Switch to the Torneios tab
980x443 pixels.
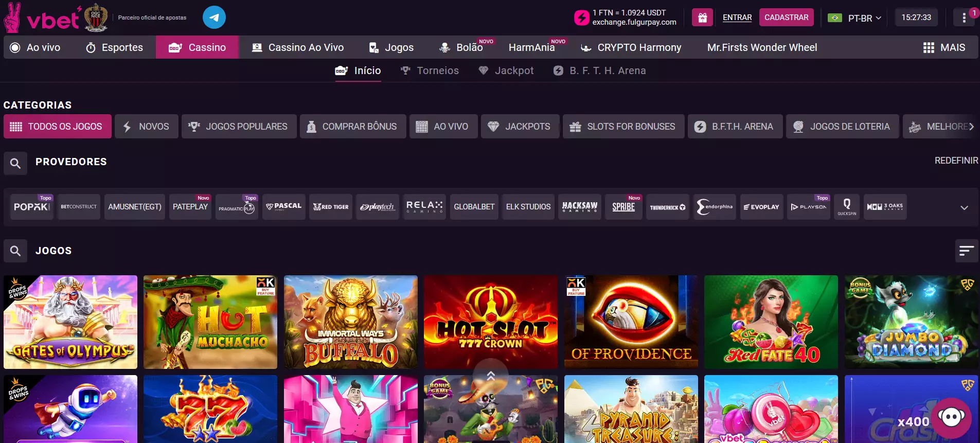(x=430, y=71)
